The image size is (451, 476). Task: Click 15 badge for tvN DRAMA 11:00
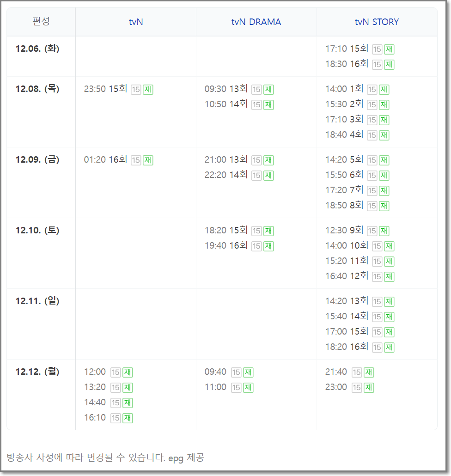236,388
